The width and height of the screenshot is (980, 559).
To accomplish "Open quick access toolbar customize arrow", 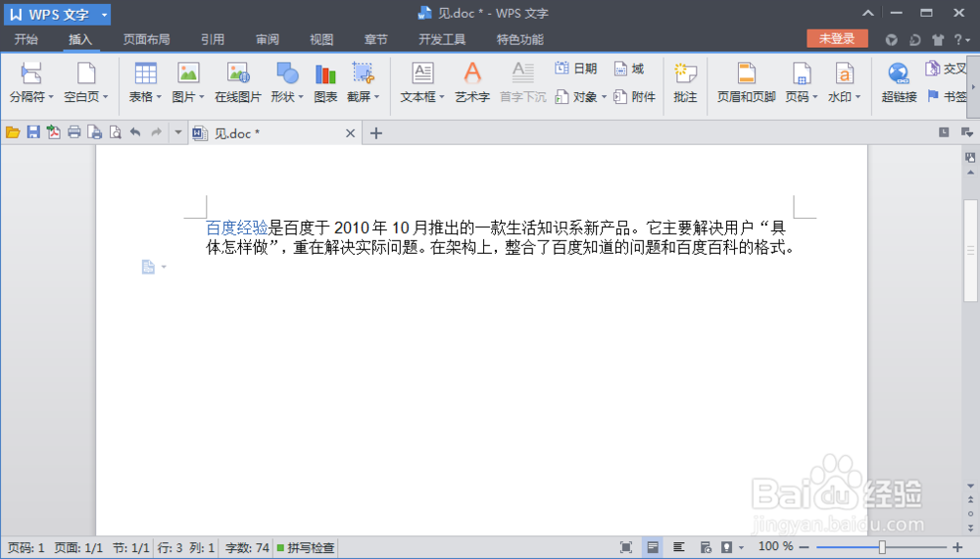I will coord(178,132).
